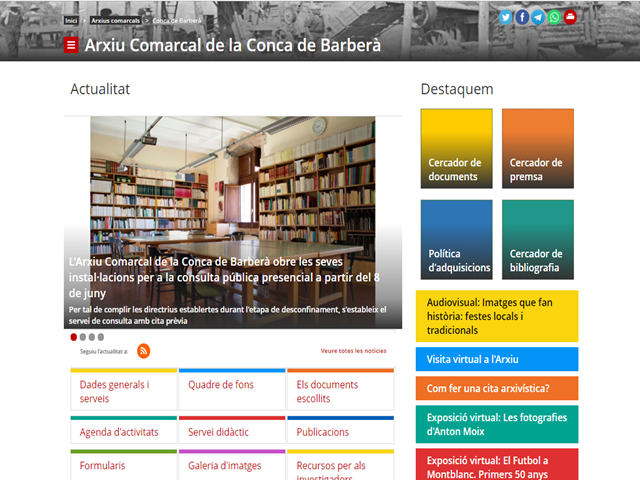
Task: Click the Facebook share icon
Action: tap(522, 17)
